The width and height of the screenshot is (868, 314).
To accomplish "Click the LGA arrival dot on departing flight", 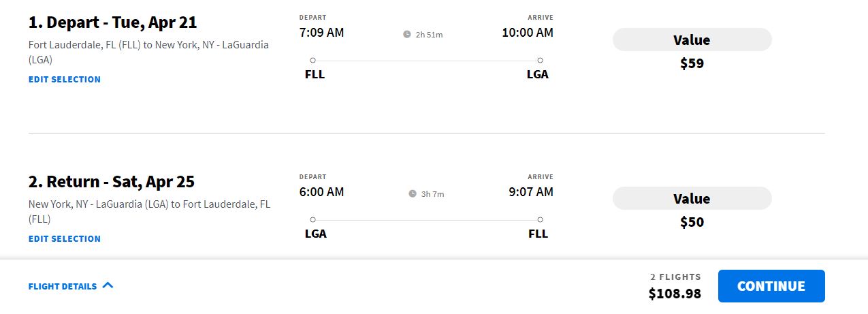I will coord(540,60).
